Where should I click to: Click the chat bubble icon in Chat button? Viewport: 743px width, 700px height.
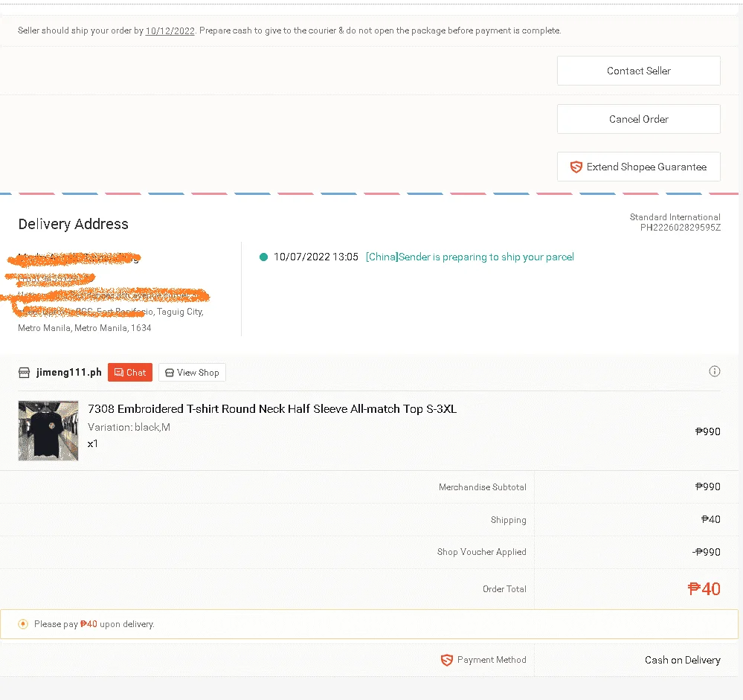point(119,373)
